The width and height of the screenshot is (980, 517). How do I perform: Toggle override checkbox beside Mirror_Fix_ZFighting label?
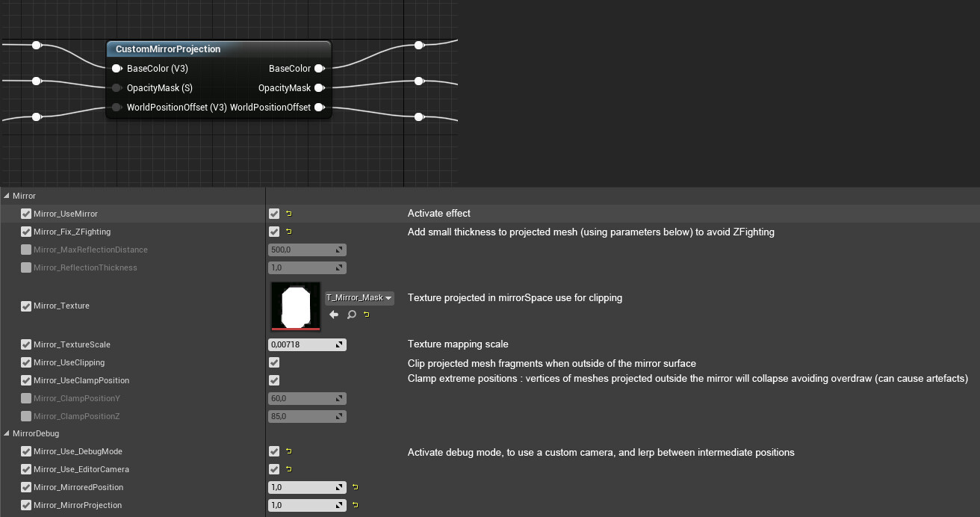click(26, 232)
